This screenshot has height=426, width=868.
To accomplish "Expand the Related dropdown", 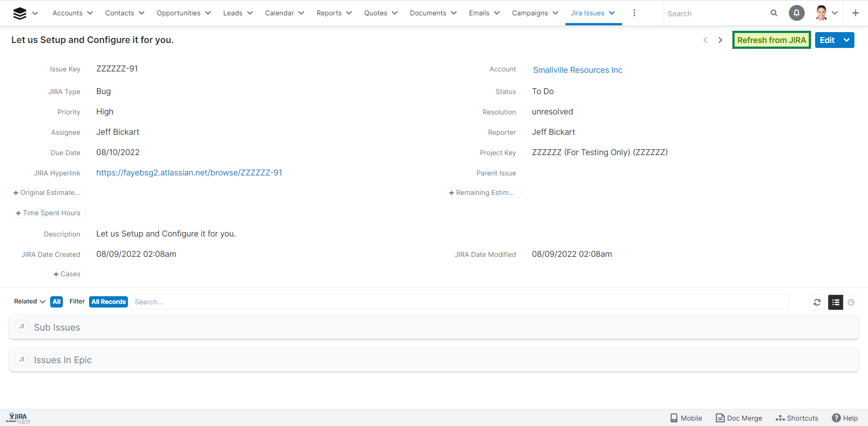I will pos(30,302).
